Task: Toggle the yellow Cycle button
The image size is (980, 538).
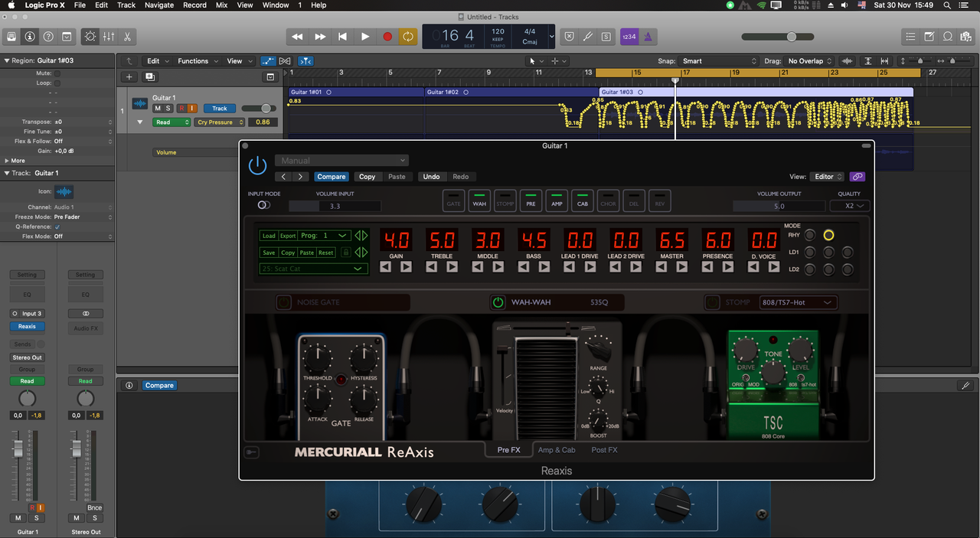Action: [x=409, y=36]
